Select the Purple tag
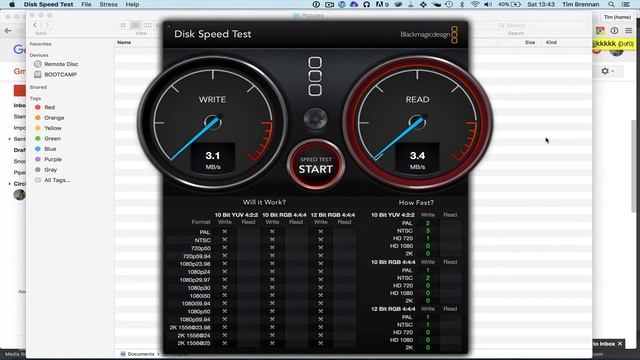 (48, 160)
